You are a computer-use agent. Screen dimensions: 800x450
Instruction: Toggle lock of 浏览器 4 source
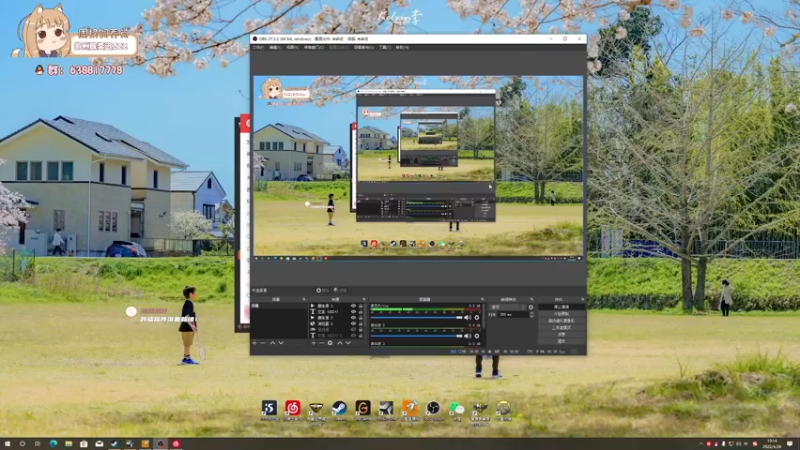(361, 323)
